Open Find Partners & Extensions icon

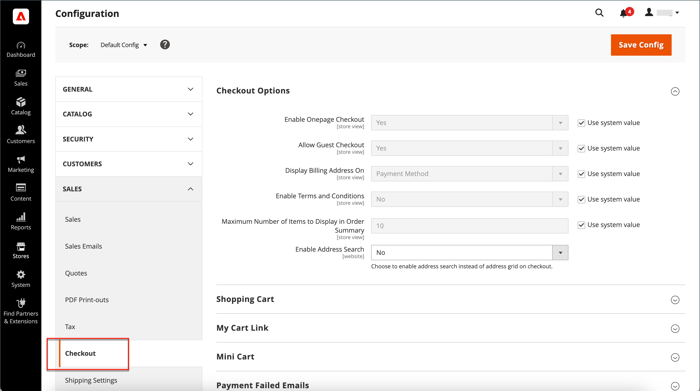pos(21,312)
